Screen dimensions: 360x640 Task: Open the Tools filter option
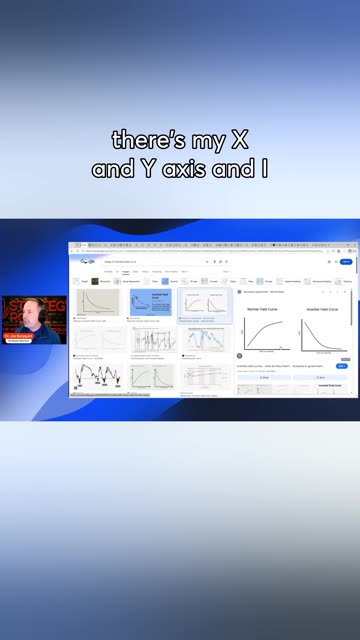pyautogui.click(x=226, y=271)
